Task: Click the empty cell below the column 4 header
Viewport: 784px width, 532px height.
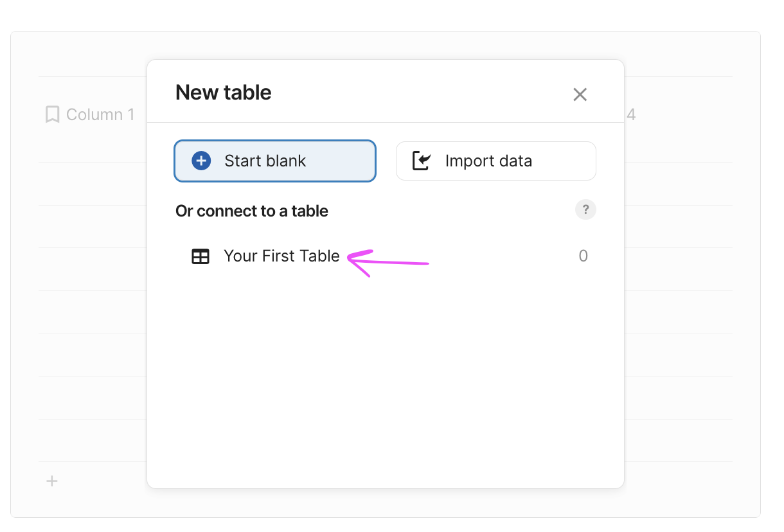Action: coord(675,184)
